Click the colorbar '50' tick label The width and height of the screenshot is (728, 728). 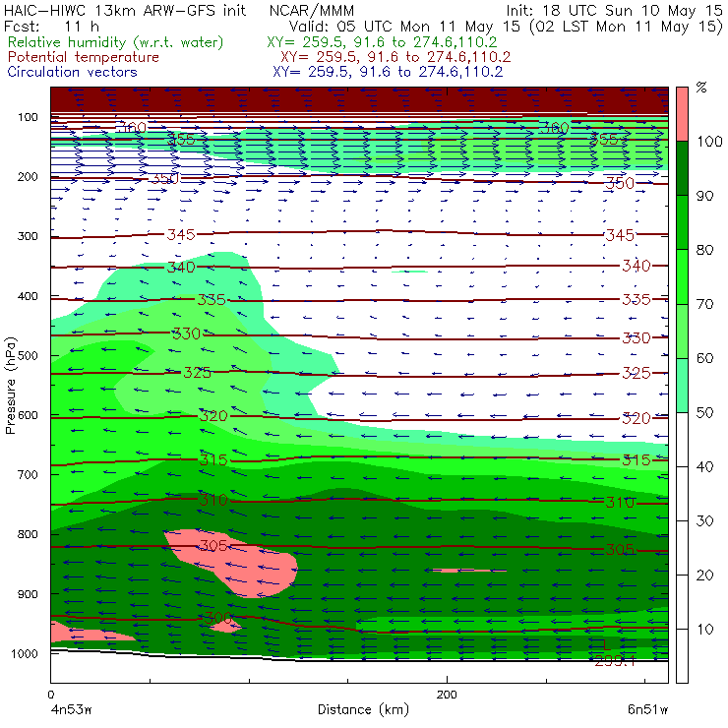[704, 412]
